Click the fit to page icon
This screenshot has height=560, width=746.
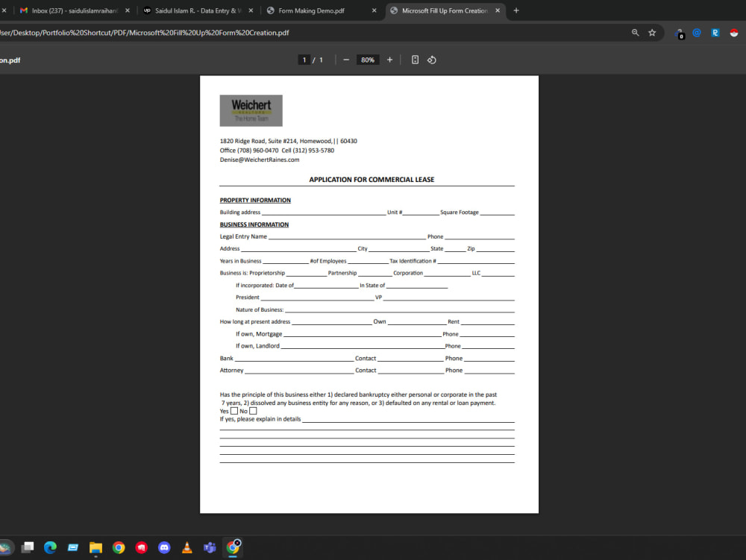(x=415, y=60)
